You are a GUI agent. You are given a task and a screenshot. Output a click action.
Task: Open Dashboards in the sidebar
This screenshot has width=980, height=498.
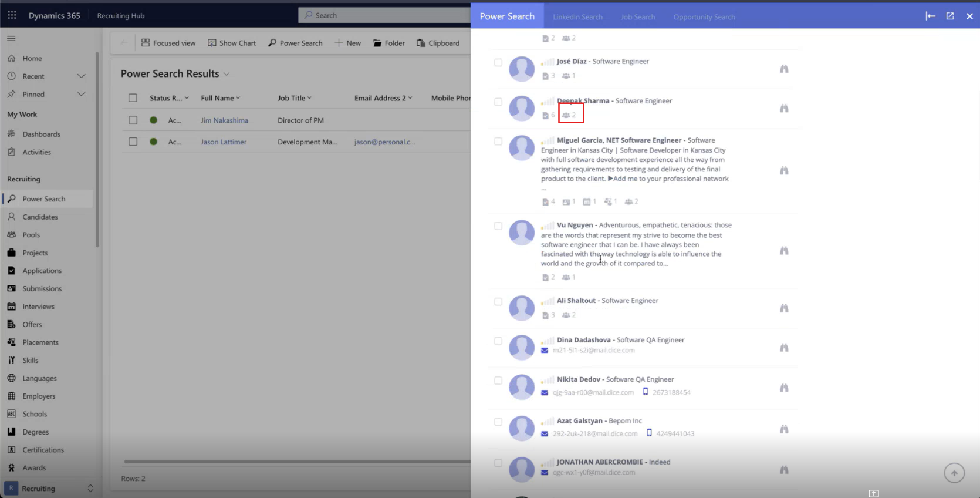[x=41, y=134]
